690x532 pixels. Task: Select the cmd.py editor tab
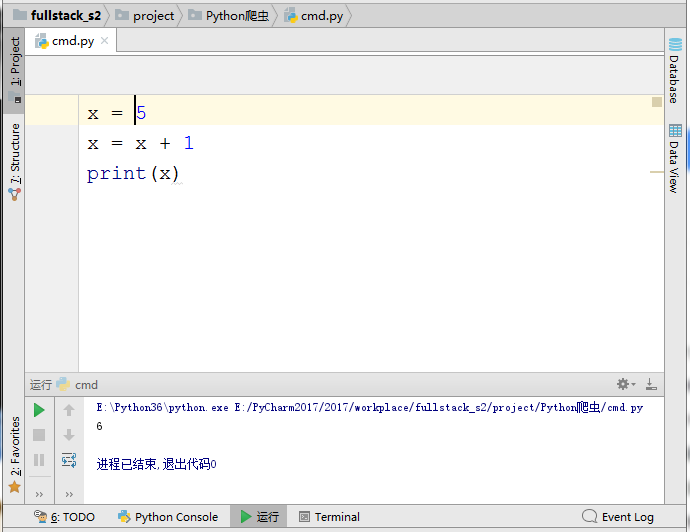71,41
